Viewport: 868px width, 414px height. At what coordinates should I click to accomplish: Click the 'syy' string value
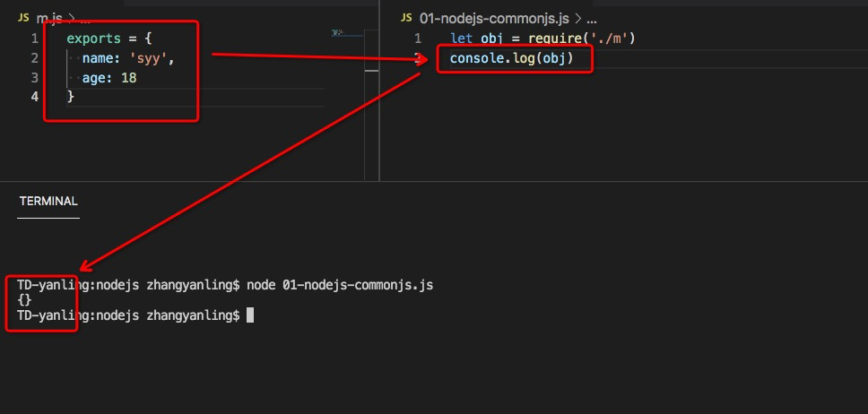point(148,58)
